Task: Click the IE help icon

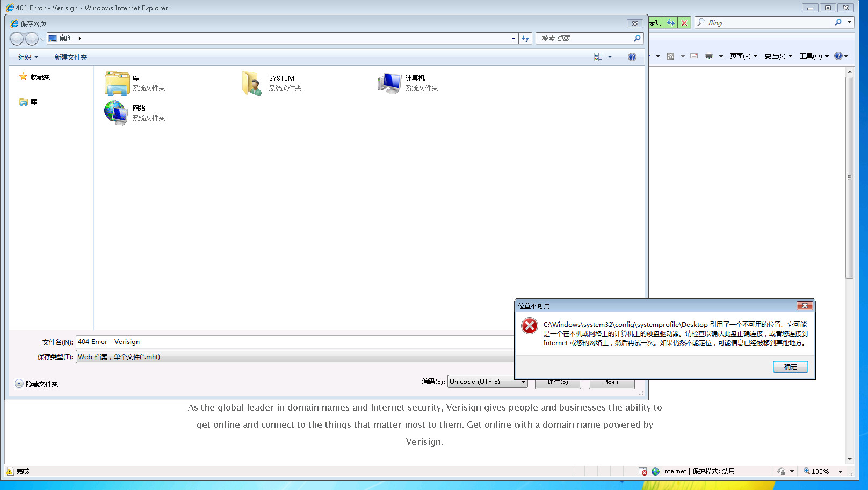Action: click(x=838, y=56)
